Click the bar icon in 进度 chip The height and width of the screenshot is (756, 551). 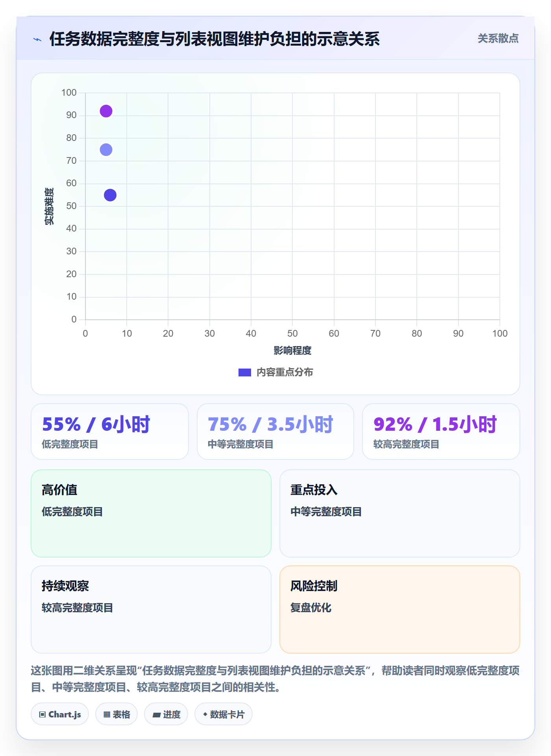(x=157, y=715)
